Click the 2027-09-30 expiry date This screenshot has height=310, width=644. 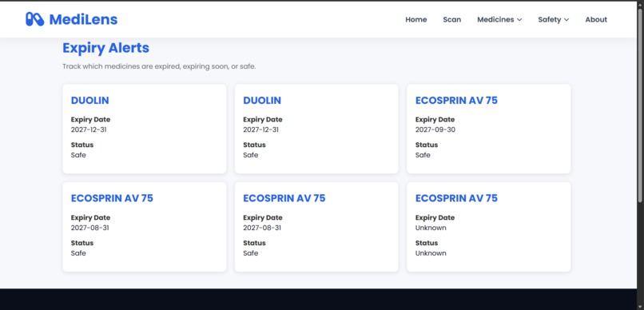435,129
